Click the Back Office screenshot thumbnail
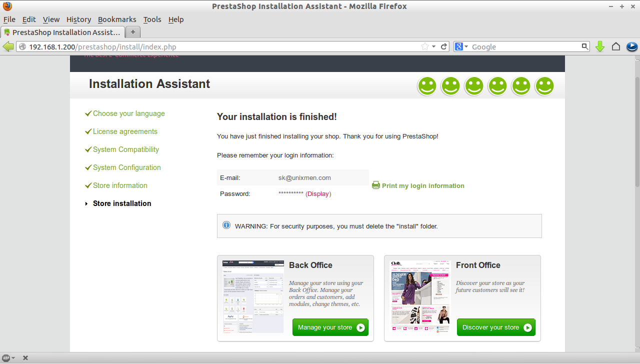Screen dimensions: 640x364 253,296
